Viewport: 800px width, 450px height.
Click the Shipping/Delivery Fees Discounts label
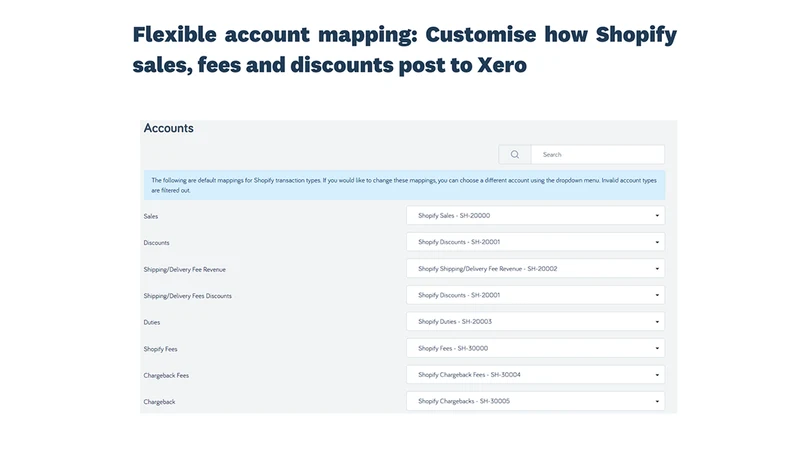coord(187,296)
